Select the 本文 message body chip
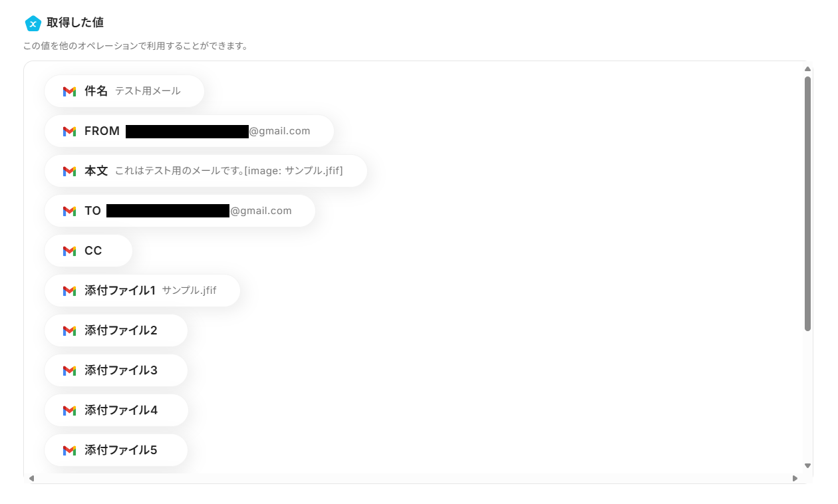The height and width of the screenshot is (504, 838). click(206, 171)
